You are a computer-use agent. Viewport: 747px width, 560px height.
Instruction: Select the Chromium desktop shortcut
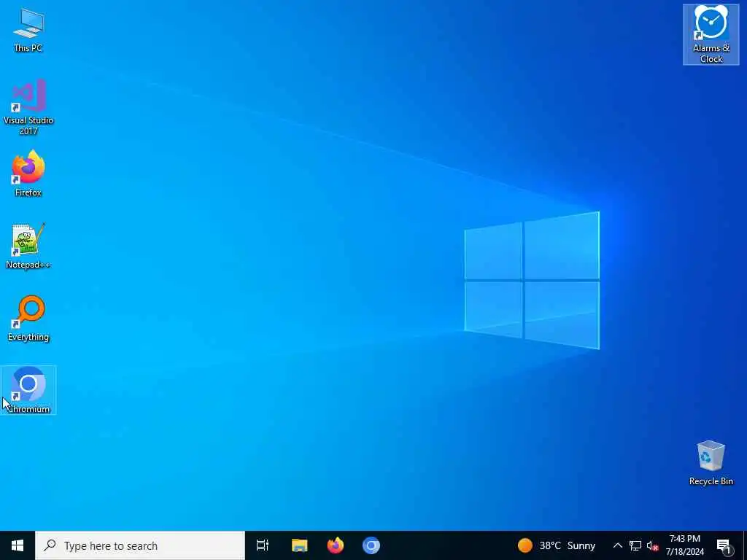pyautogui.click(x=28, y=390)
